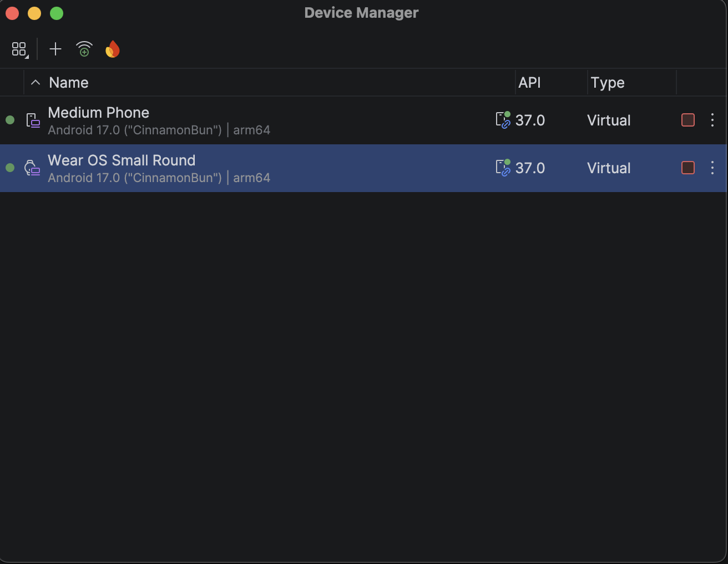Screen dimensions: 728x564
Task: Close the Device Manager window
Action: pyautogui.click(x=12, y=13)
